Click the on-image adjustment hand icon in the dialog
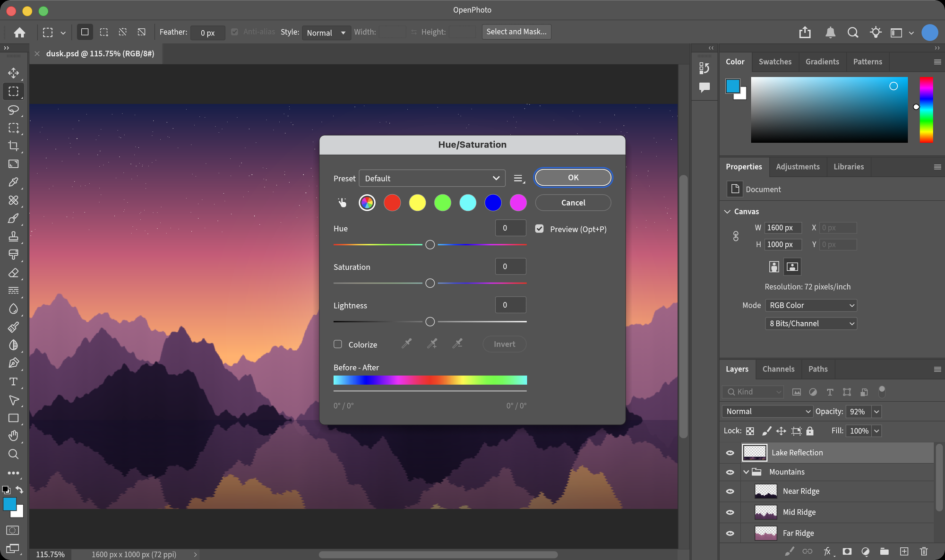The width and height of the screenshot is (945, 560). pos(342,203)
